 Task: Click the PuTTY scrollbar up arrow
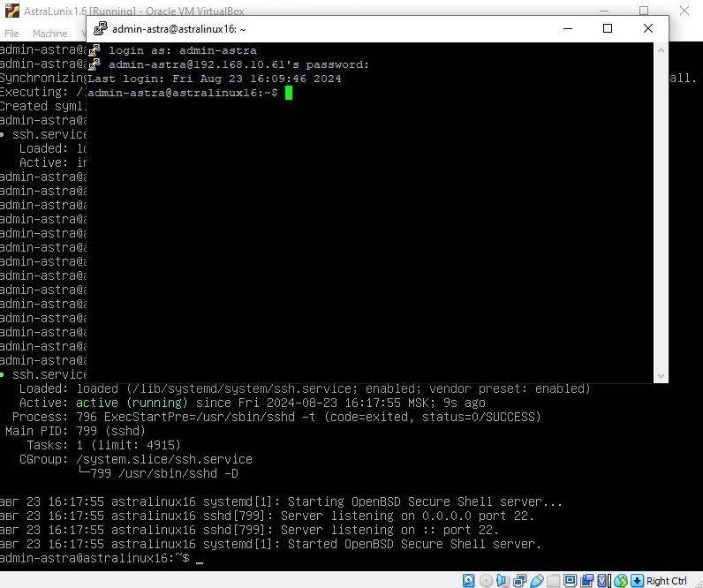[661, 50]
